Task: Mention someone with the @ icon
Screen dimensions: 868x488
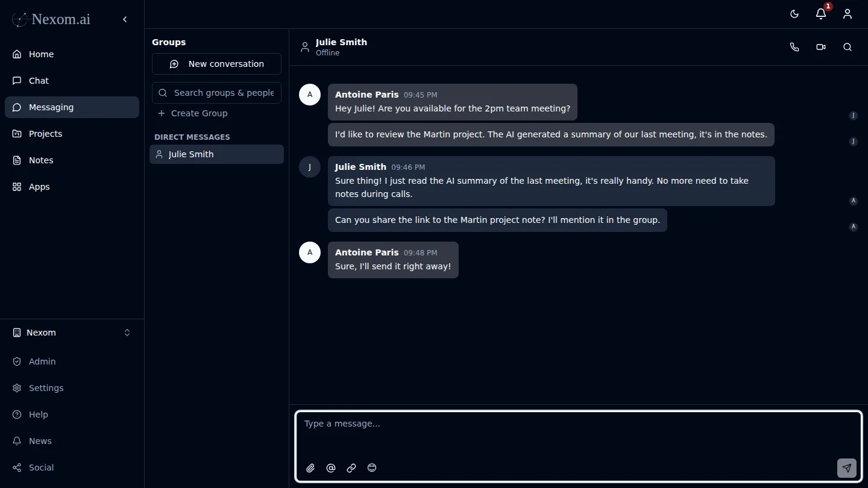Action: tap(331, 468)
